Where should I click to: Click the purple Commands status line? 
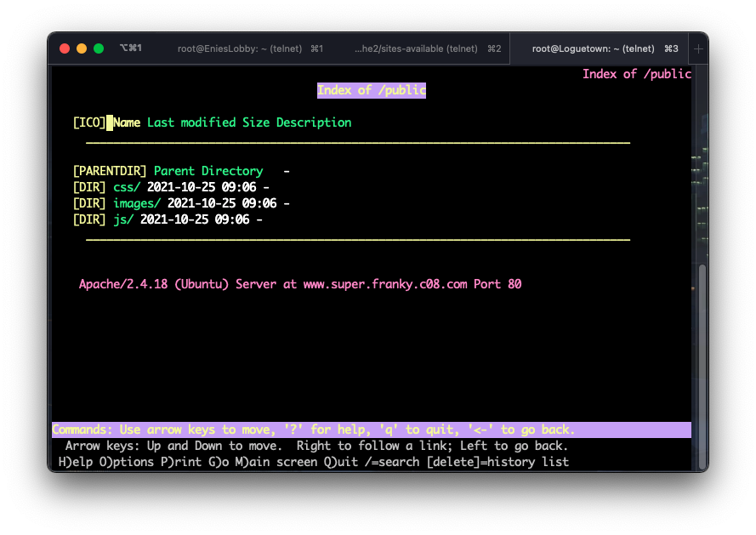[372, 430]
